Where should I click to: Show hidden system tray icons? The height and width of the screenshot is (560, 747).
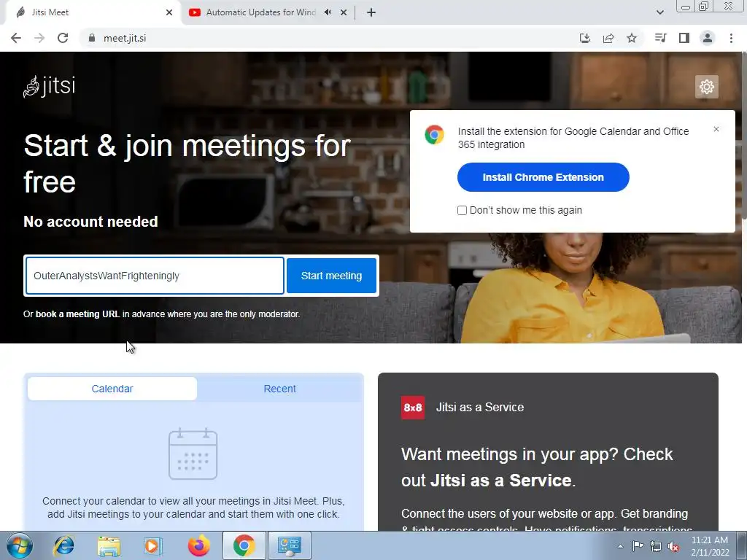point(620,546)
